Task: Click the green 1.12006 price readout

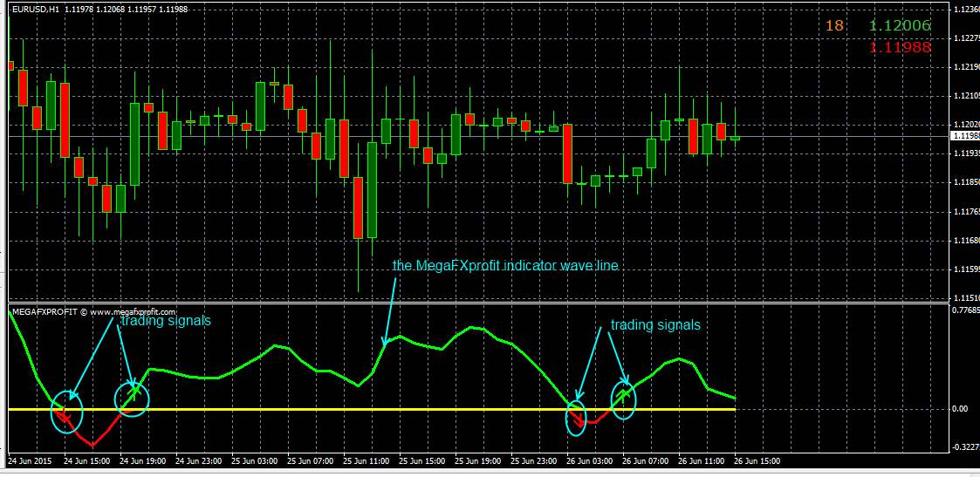Action: [x=900, y=26]
